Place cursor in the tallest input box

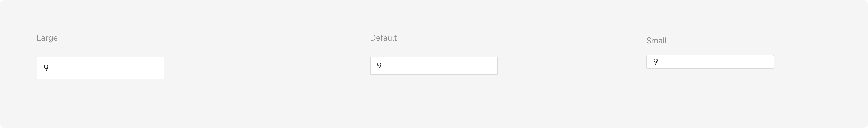pyautogui.click(x=100, y=68)
